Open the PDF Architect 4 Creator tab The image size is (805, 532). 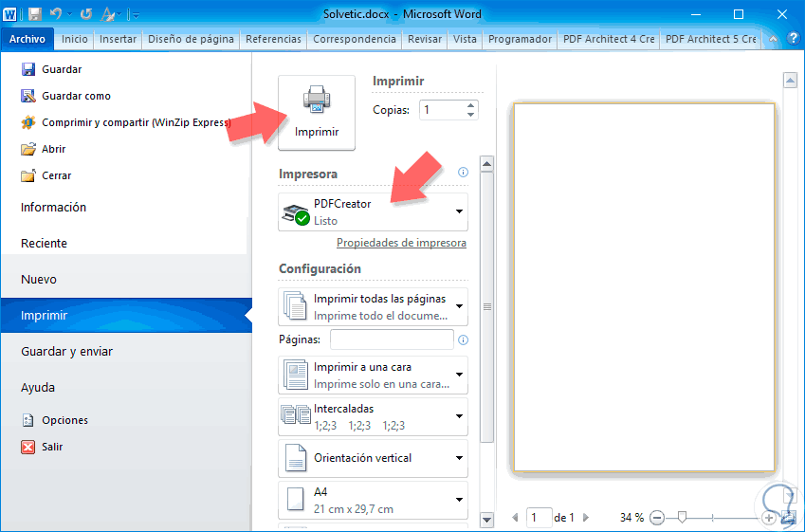coord(609,39)
